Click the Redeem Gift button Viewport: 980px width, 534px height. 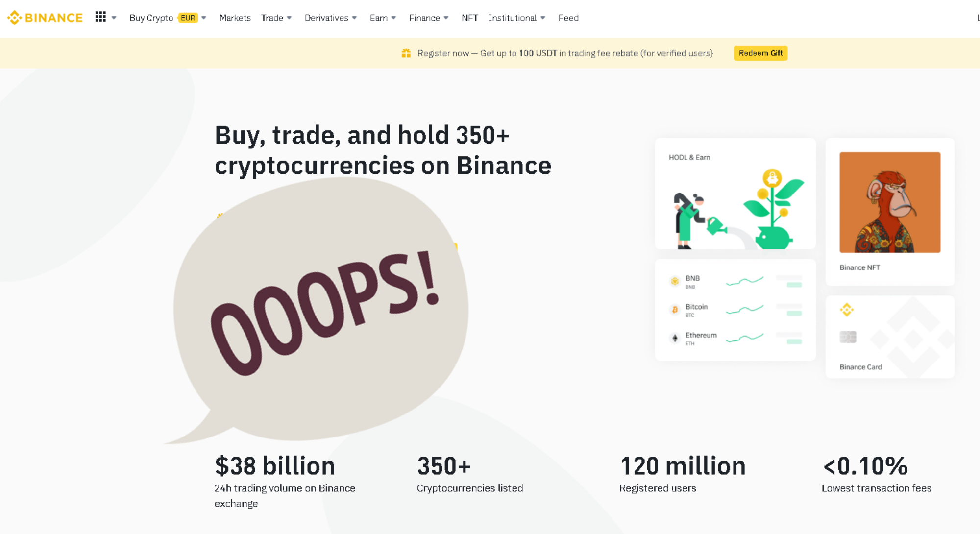[760, 52]
